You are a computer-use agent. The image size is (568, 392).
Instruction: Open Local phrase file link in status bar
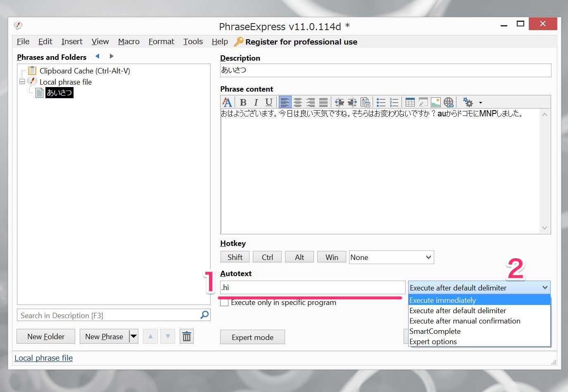[x=44, y=358]
